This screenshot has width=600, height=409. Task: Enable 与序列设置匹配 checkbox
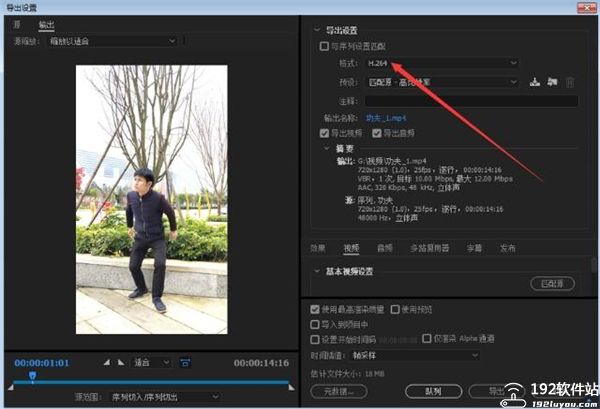point(323,46)
